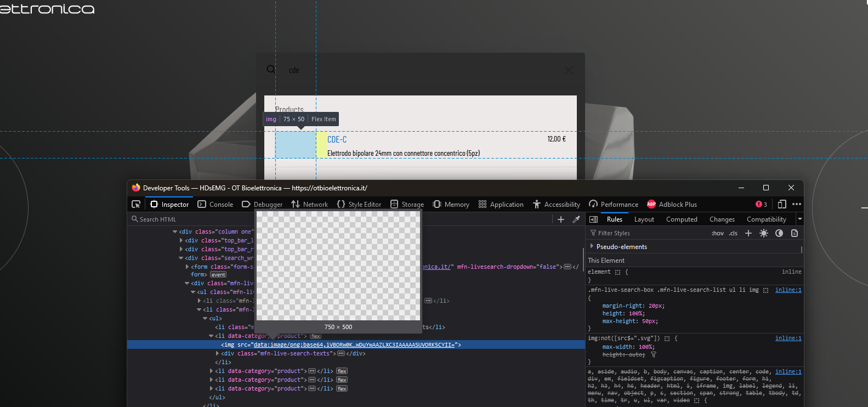Open the data:image/png base64 src link
This screenshot has height=407, width=868.
pos(354,345)
